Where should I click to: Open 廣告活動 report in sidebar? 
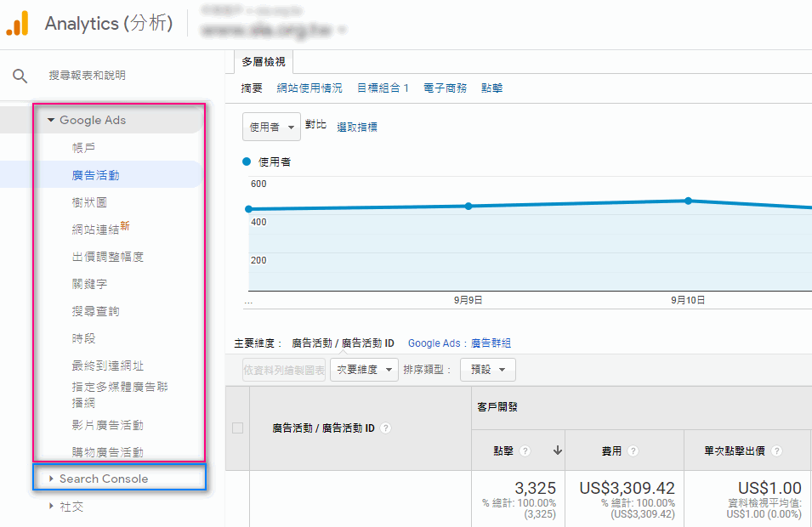pyautogui.click(x=96, y=175)
